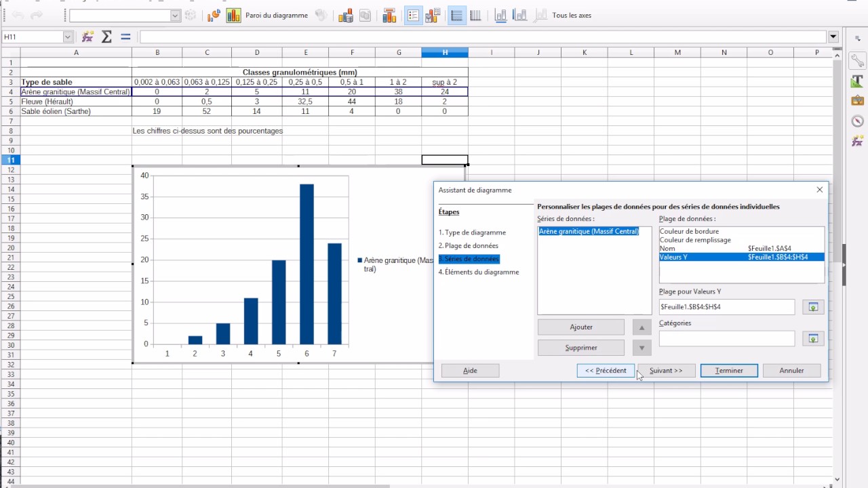The height and width of the screenshot is (488, 868).
Task: Click the Paroi du diagramme label
Action: tap(277, 16)
